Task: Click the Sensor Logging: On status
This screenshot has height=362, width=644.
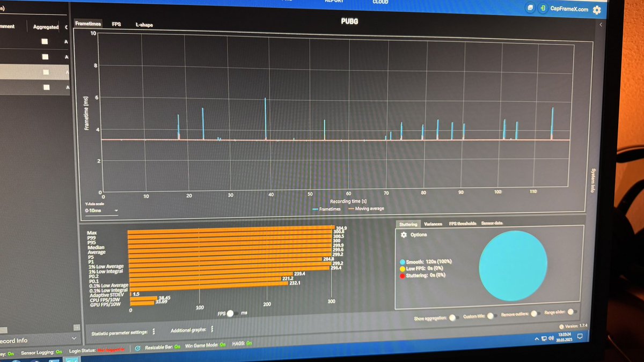Action: click(x=41, y=352)
